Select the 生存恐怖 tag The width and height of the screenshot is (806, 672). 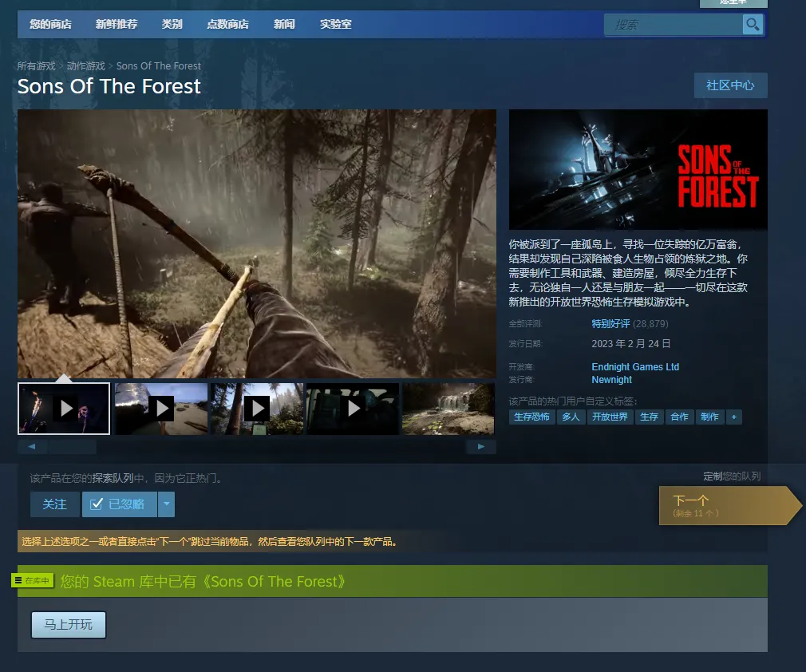(x=532, y=417)
